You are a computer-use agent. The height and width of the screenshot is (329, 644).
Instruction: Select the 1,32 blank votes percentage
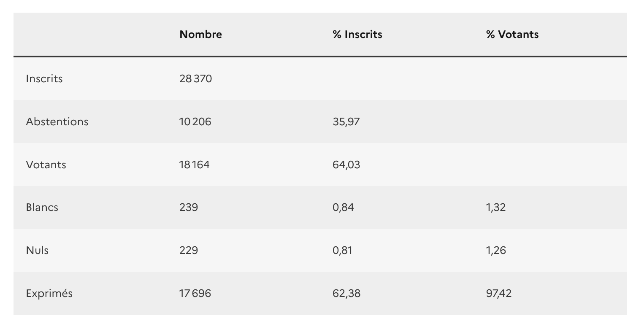[x=495, y=208]
